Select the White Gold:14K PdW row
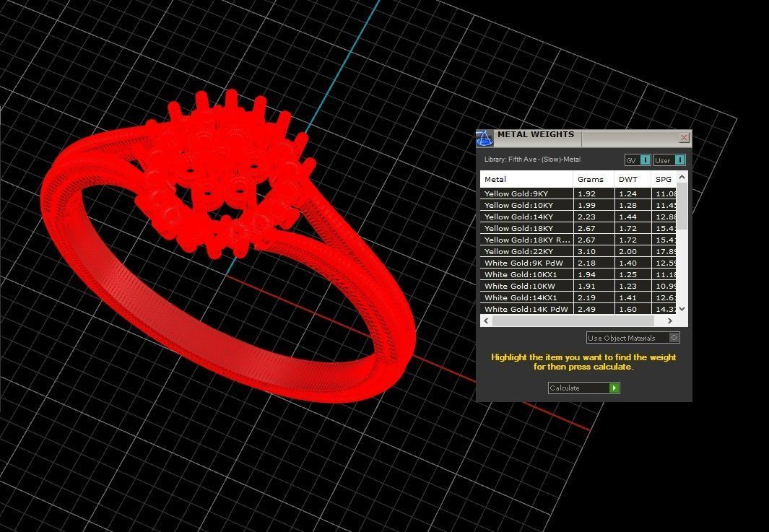Screen dimensions: 769x532 click(578, 310)
